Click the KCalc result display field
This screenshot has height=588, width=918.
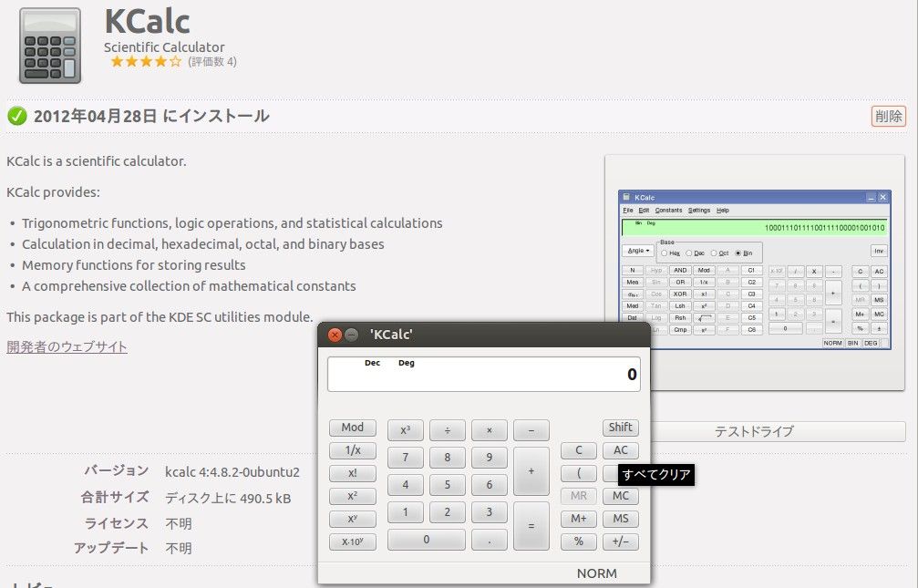[483, 375]
